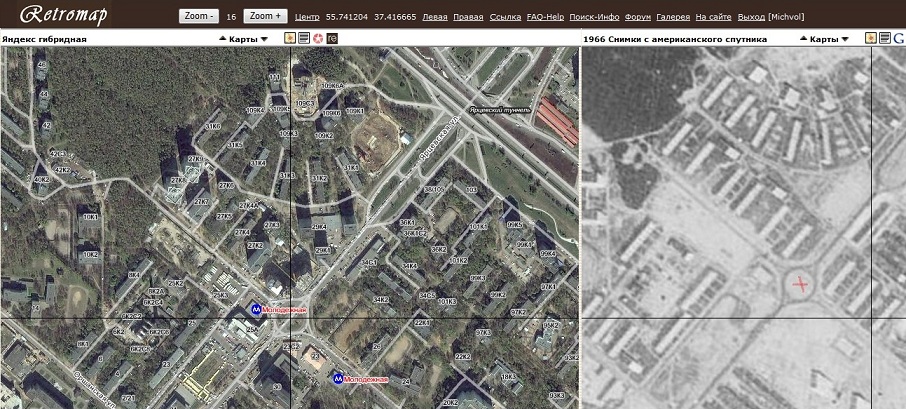This screenshot has width=906, height=409.
Task: Click the lined list icon in the right map header
Action: click(x=884, y=38)
